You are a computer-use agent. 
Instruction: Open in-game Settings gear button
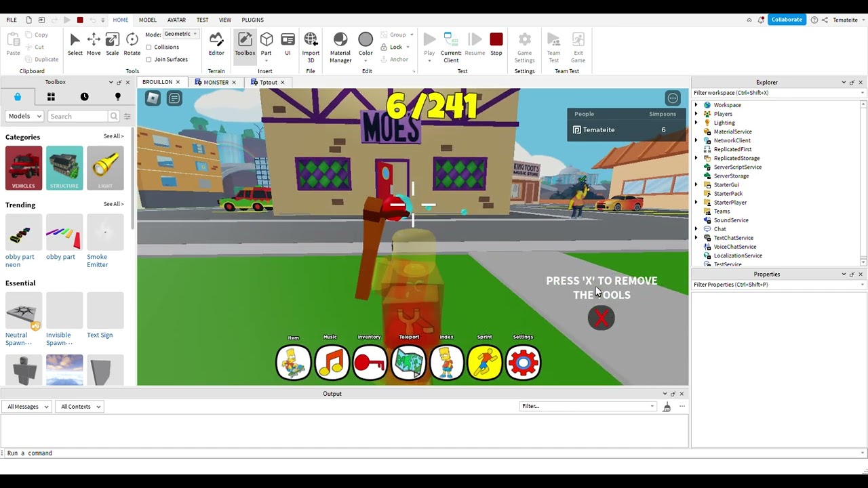click(523, 363)
